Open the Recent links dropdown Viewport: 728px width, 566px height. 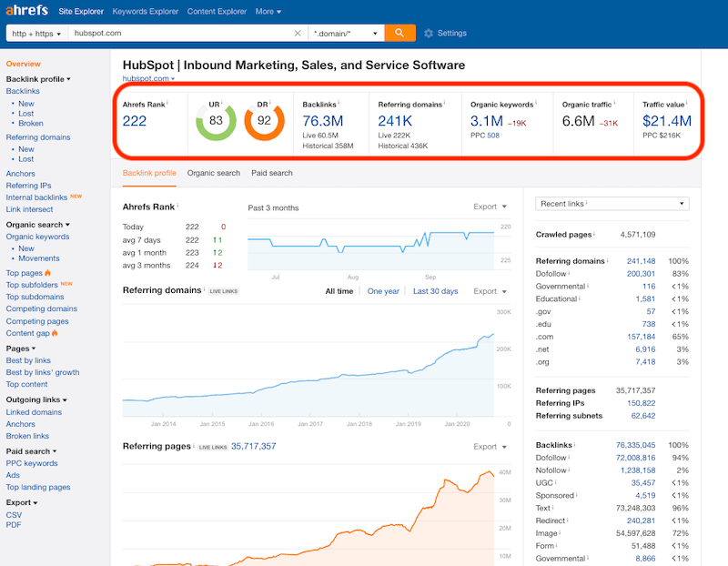pyautogui.click(x=612, y=203)
